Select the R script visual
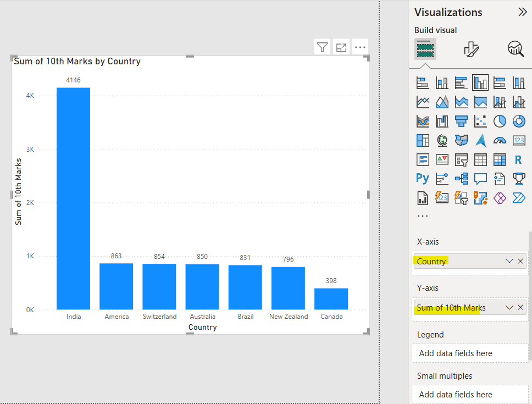The width and height of the screenshot is (532, 404). [x=518, y=159]
